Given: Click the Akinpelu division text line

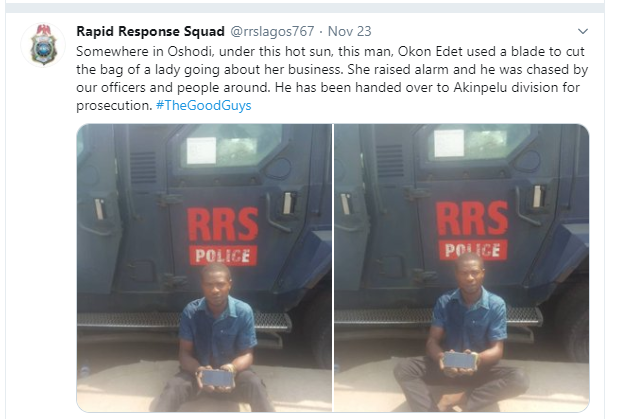Looking at the screenshot, I should 330,87.
